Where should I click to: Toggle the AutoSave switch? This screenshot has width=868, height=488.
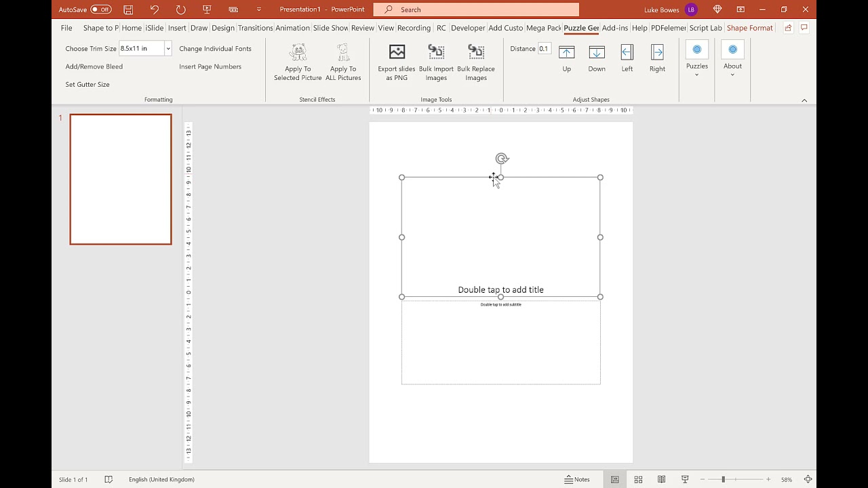point(101,9)
